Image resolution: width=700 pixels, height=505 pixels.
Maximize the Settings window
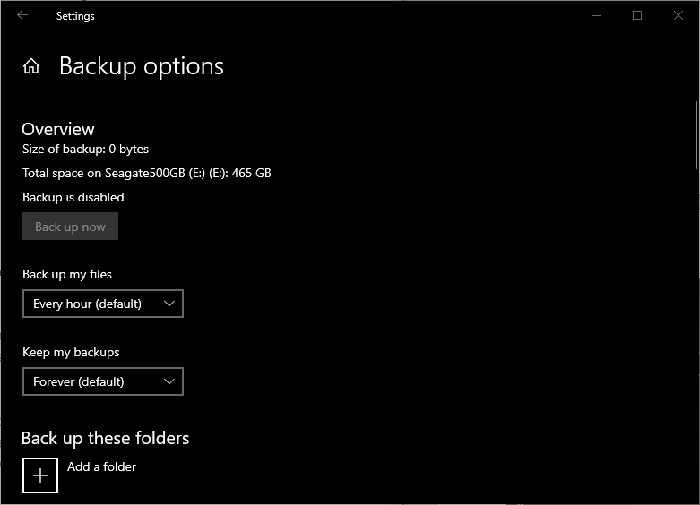[637, 15]
